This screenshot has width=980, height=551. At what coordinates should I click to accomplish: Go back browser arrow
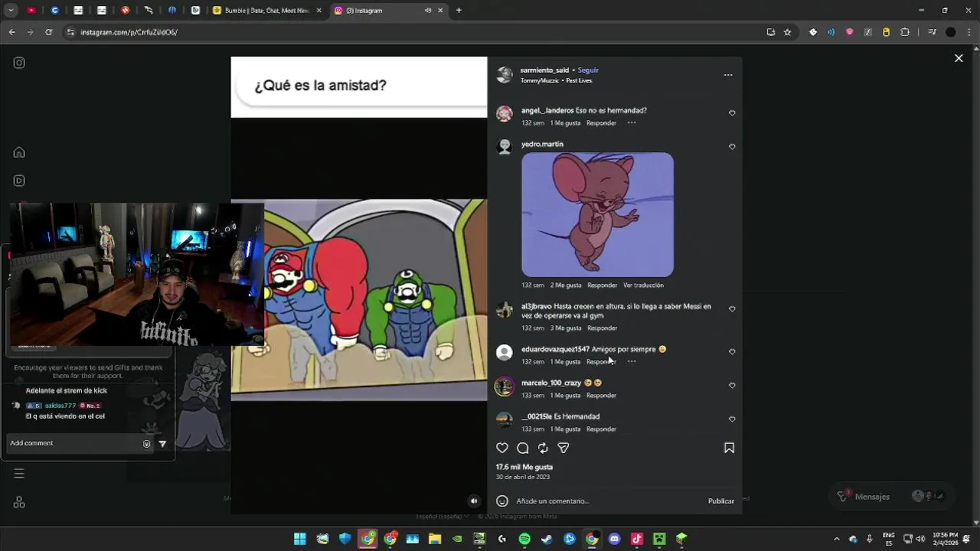(11, 32)
